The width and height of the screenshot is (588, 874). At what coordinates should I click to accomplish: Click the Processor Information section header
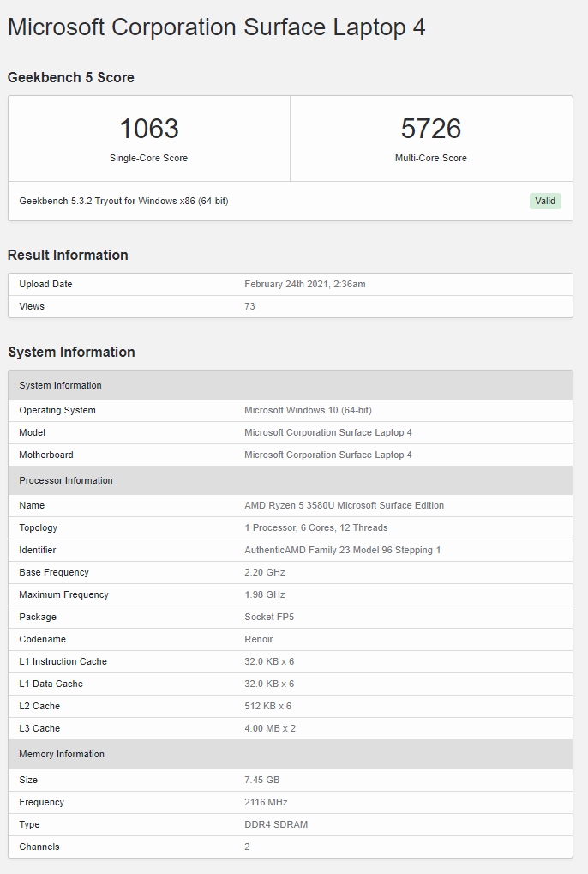pos(290,480)
